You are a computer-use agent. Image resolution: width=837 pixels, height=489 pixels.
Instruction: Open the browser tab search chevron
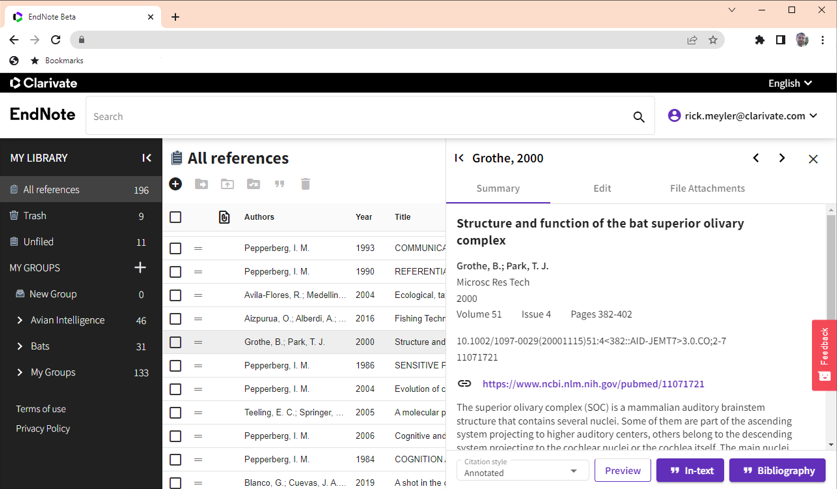(732, 10)
